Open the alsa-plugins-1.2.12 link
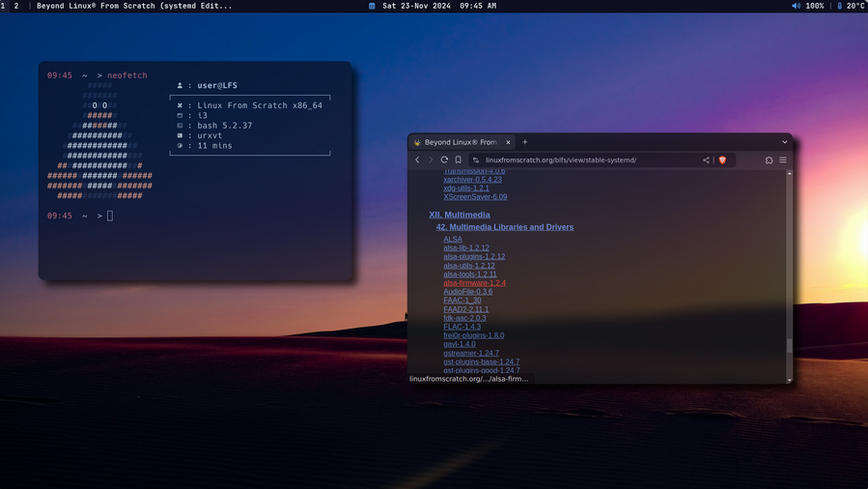The image size is (868, 489). coord(474,256)
